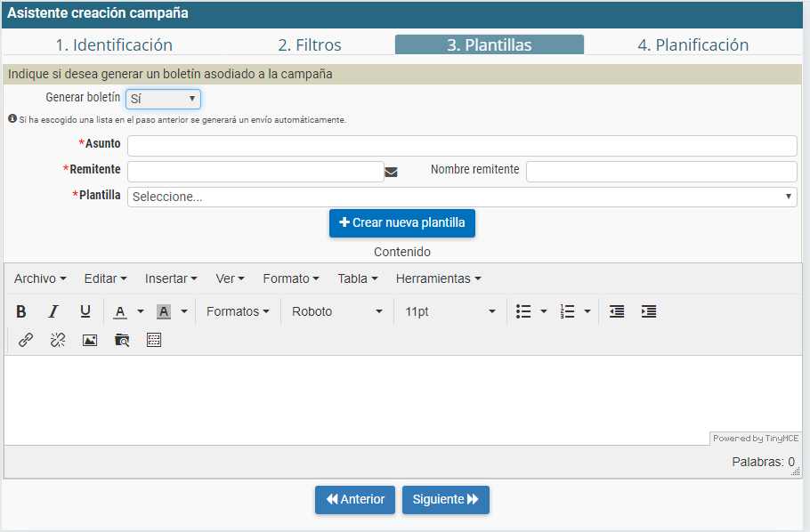Screen dimensions: 810x532
Task: Decrease the paragraph indent
Action: pos(617,311)
